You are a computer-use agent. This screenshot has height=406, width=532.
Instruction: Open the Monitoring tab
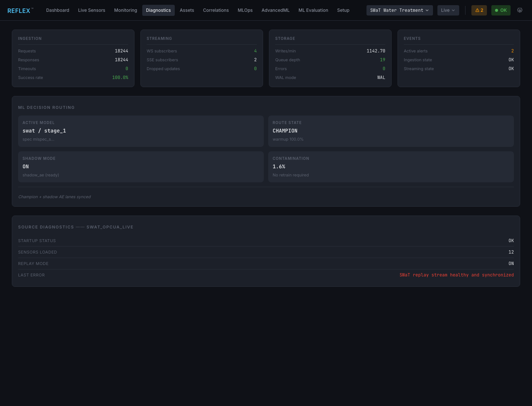coord(126,10)
